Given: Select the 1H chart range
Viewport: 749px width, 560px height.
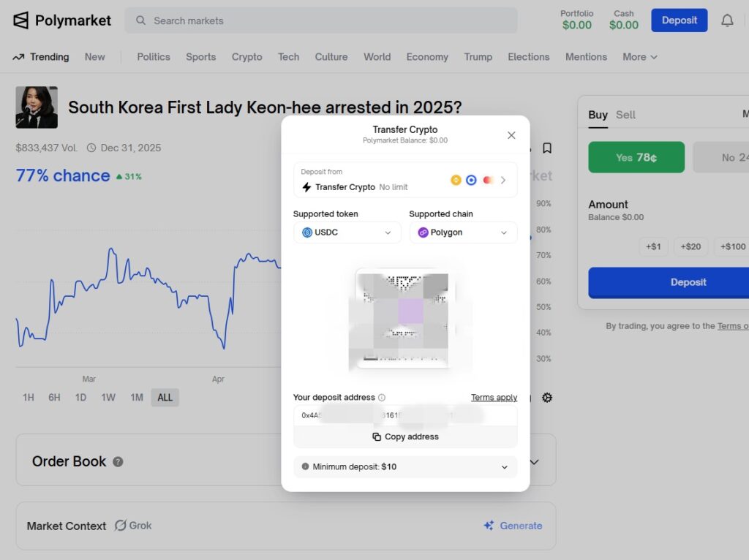Looking at the screenshot, I should pyautogui.click(x=29, y=397).
